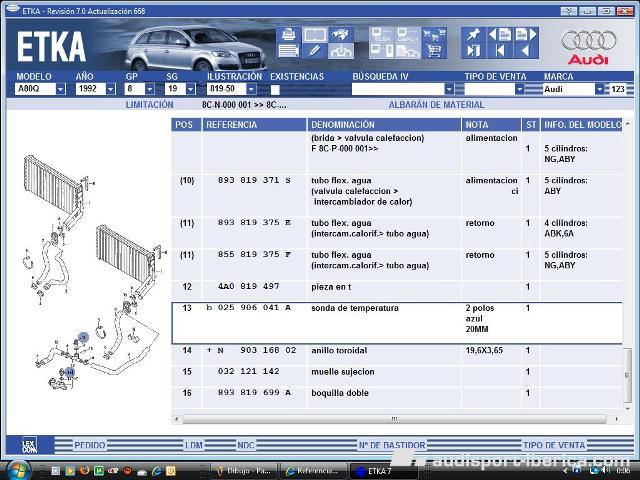
Task: Open the Año 1992 dropdown
Action: point(111,89)
